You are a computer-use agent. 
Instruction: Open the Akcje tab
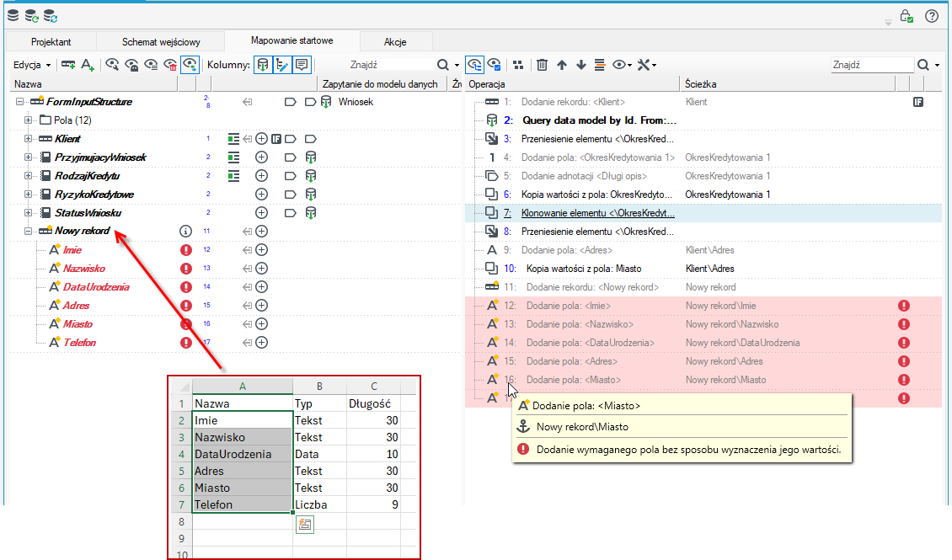(395, 42)
